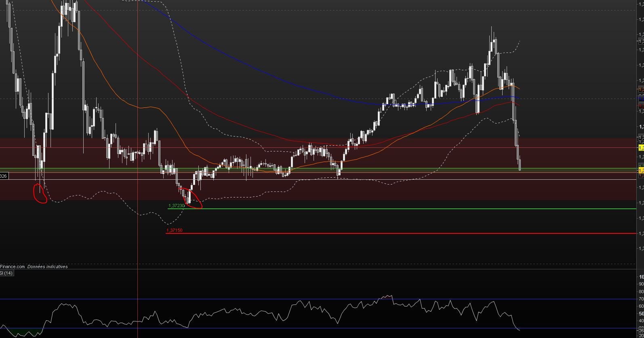Click the RSI 70 overbought blue line
Viewport: 644px width, 338px height.
tap(318, 299)
